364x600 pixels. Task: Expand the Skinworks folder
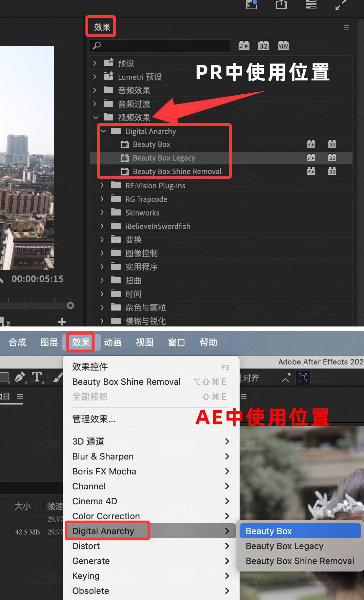pyautogui.click(x=102, y=212)
